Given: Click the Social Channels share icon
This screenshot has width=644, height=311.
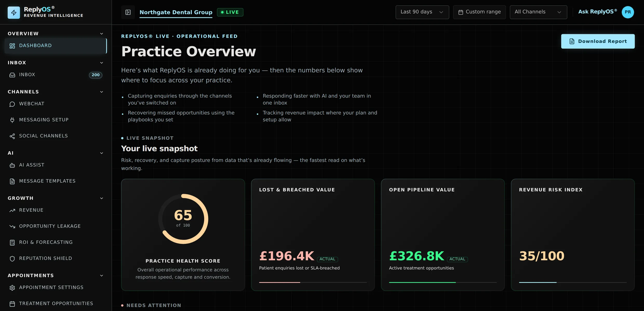Looking at the screenshot, I should (12, 136).
